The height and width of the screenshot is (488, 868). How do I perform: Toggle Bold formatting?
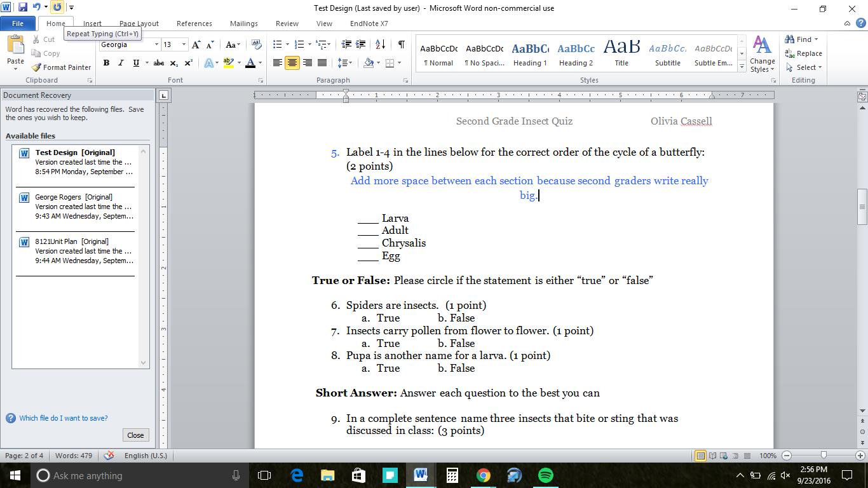click(x=106, y=63)
